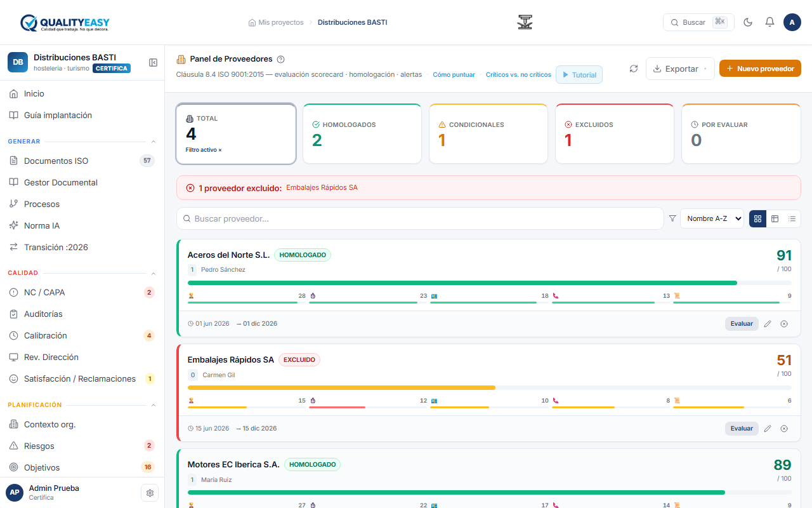Open Críticos vs. no críticos link
Screen dimensions: 812x508
point(518,75)
